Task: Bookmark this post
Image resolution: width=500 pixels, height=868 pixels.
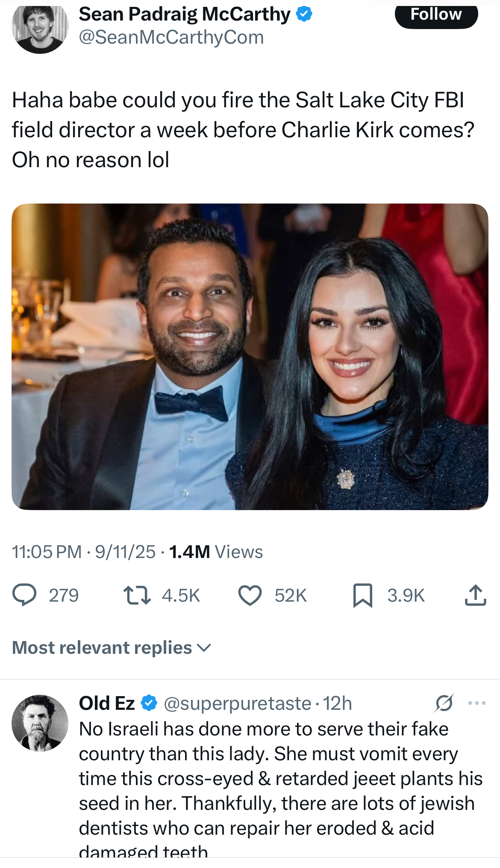Action: coord(363,595)
